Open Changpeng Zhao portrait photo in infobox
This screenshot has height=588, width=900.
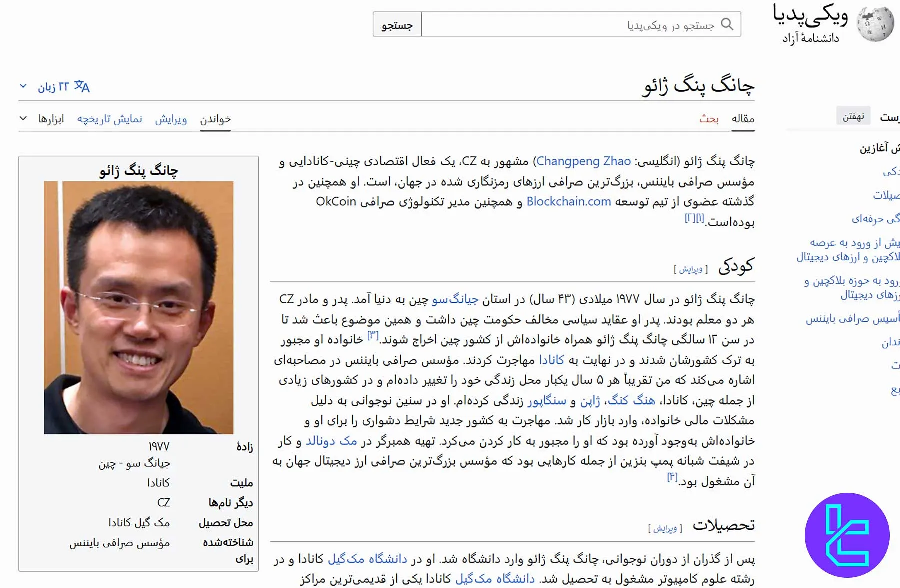[x=138, y=307]
